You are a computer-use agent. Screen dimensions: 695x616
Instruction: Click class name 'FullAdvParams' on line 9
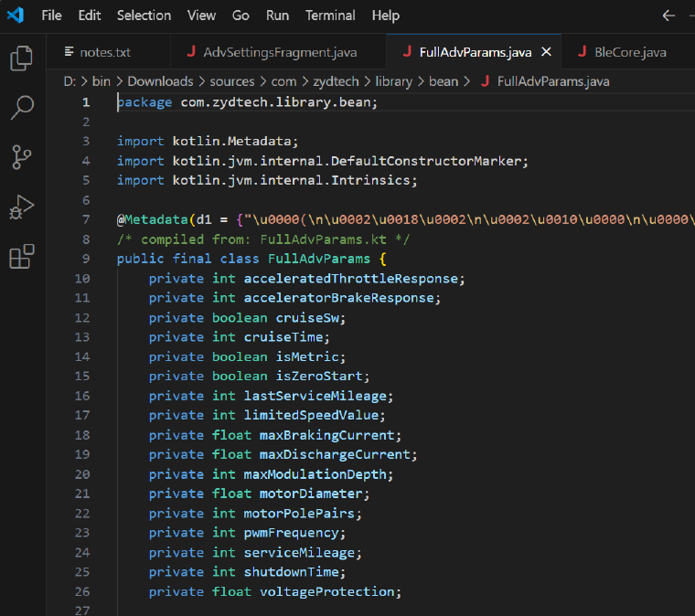click(x=318, y=259)
